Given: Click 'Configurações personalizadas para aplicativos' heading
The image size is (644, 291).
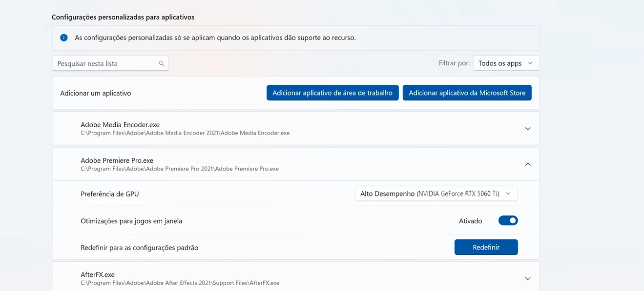Looking at the screenshot, I should click(123, 17).
